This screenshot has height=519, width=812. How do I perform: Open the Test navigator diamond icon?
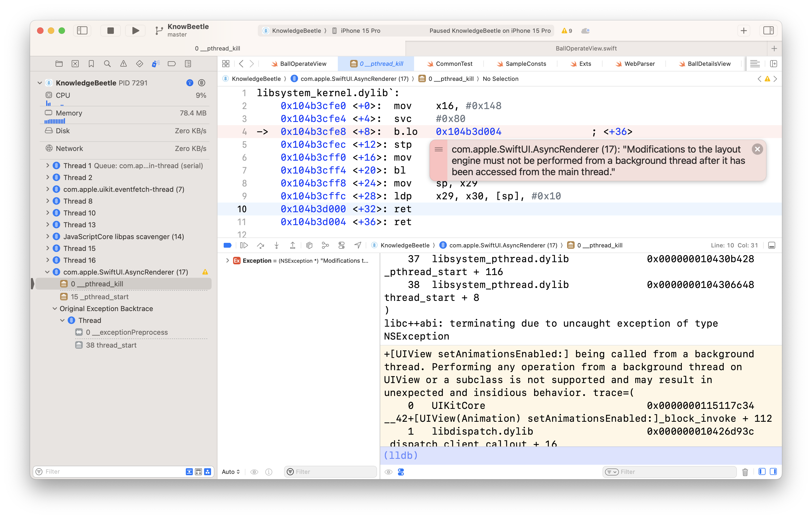139,63
